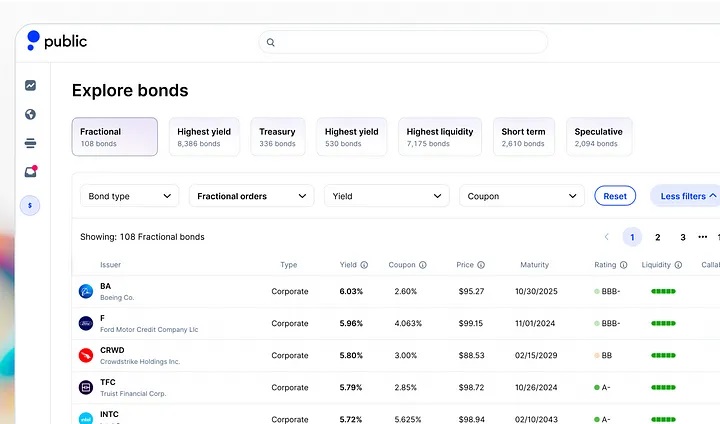Open the inbox icon with red notification
Image resolution: width=720 pixels, height=424 pixels.
point(31,172)
